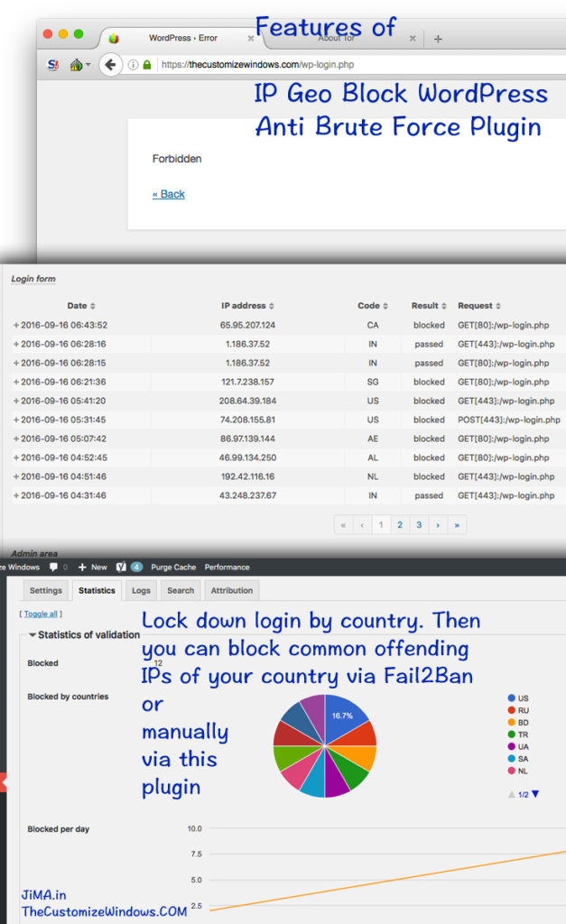Click the 16.7% blue pie chart slice
Screen dimensions: 566x924
click(x=344, y=716)
